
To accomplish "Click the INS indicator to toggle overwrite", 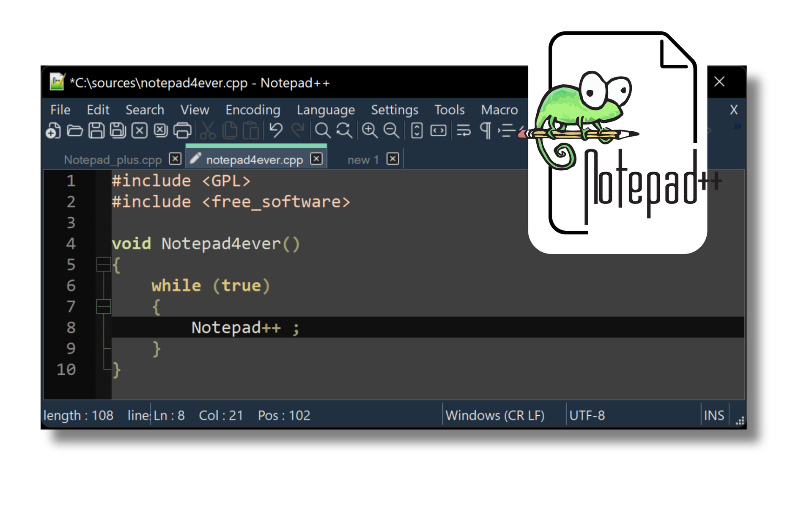I will point(714,415).
